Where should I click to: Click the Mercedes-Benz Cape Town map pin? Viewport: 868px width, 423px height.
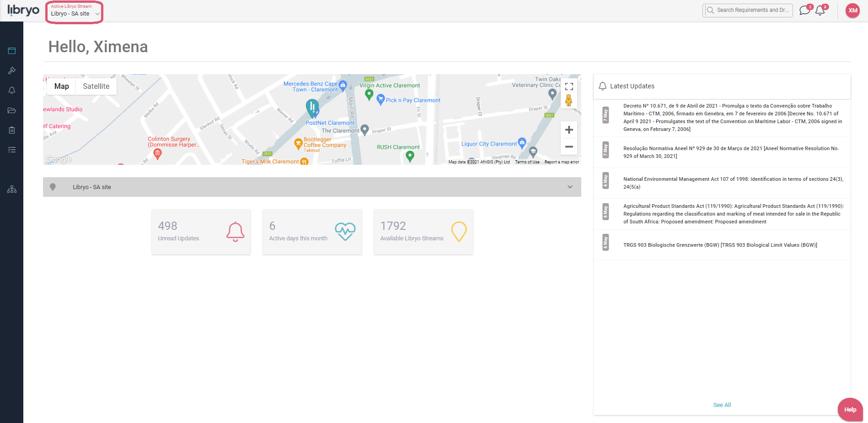tap(343, 86)
